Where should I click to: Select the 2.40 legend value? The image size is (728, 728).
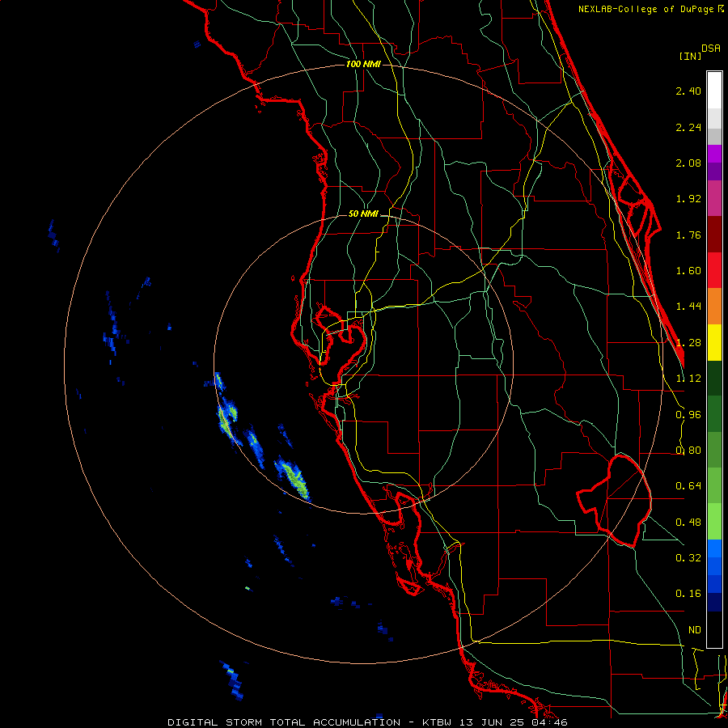click(x=688, y=91)
